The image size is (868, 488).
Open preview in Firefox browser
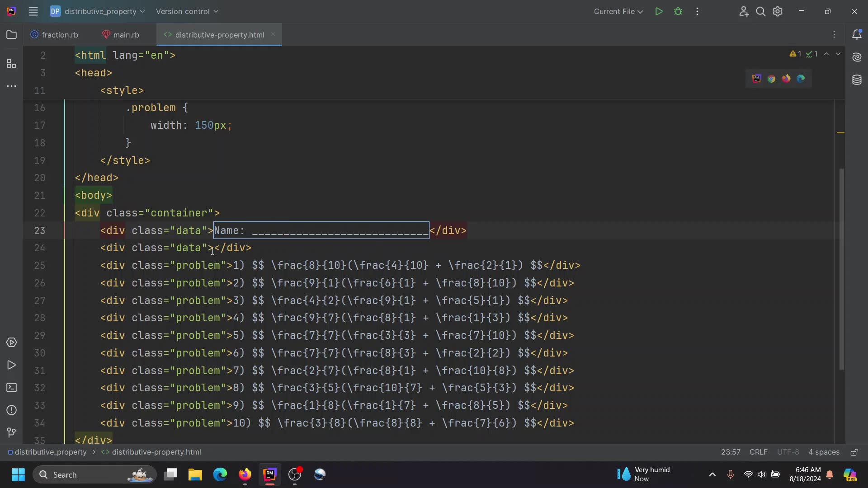coord(786,79)
